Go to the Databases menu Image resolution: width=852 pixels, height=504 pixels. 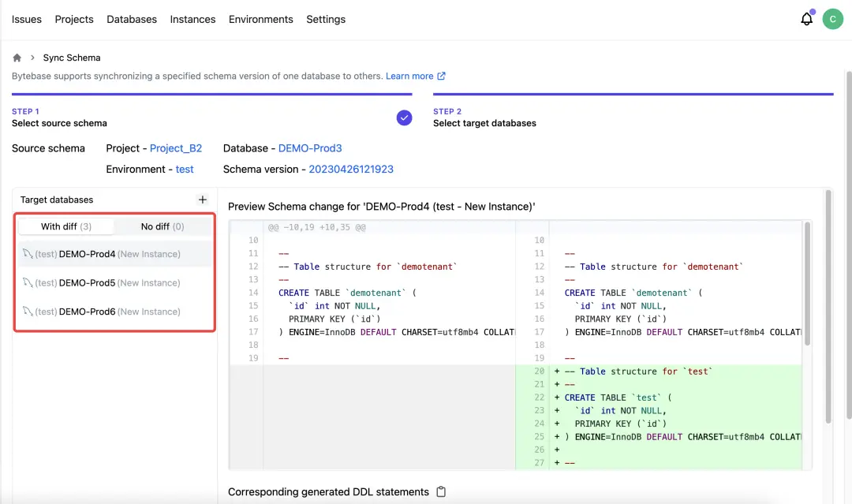tap(132, 19)
